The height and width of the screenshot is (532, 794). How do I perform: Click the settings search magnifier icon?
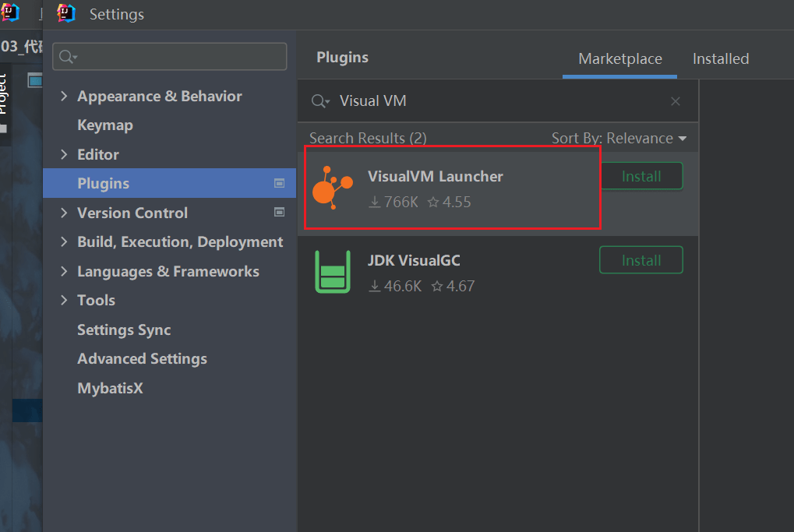click(x=68, y=56)
